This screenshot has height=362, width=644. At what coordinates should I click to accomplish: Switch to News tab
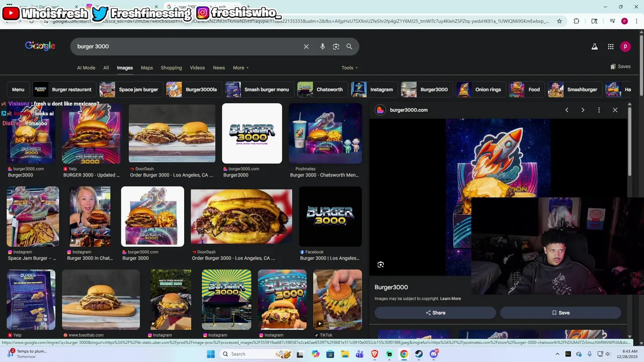219,68
